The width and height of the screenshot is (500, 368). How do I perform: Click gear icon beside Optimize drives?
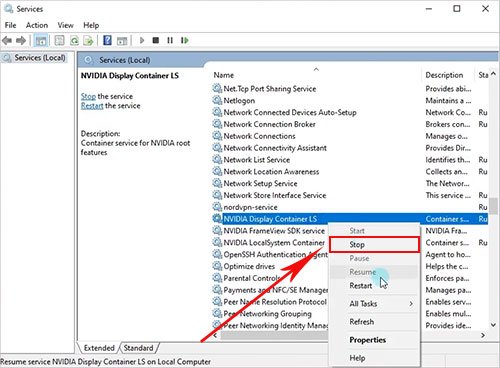click(x=217, y=266)
